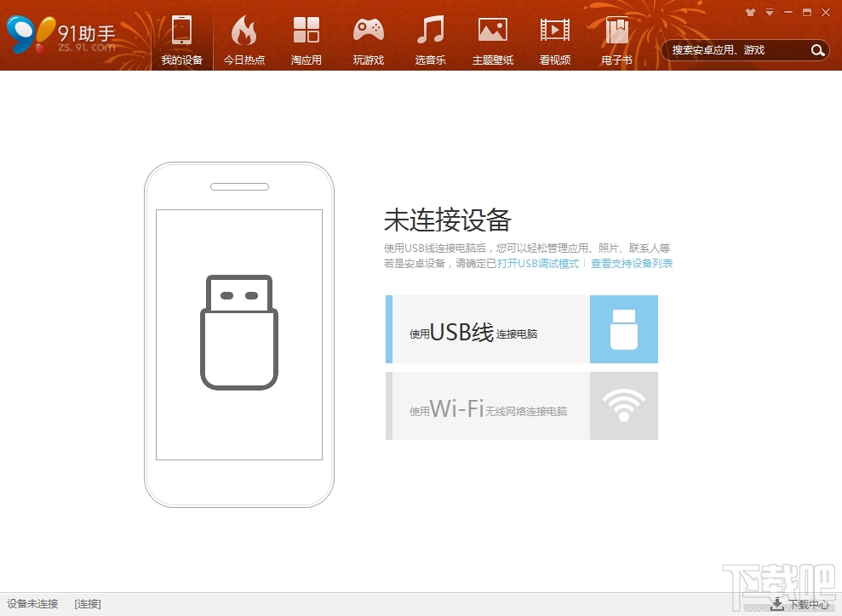The height and width of the screenshot is (616, 842).
Task: Open the 玩游戏 games section
Action: tap(369, 40)
